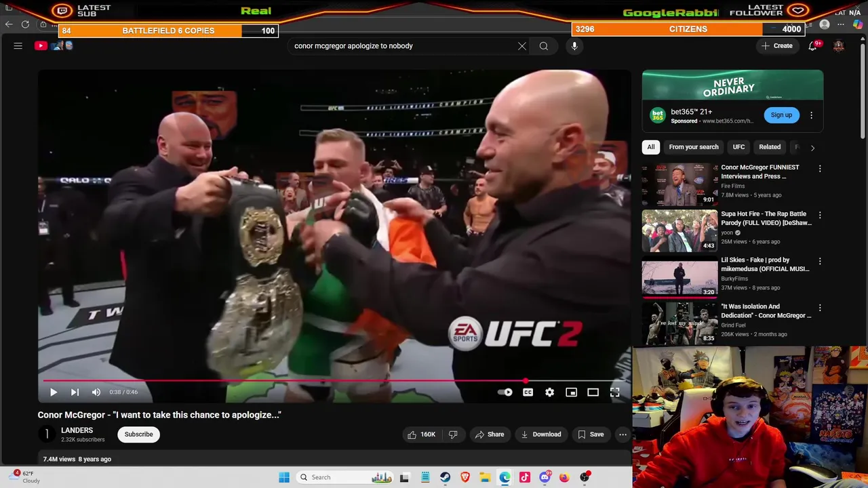This screenshot has height=488, width=868.
Task: Open Steam from the taskbar
Action: point(445,477)
